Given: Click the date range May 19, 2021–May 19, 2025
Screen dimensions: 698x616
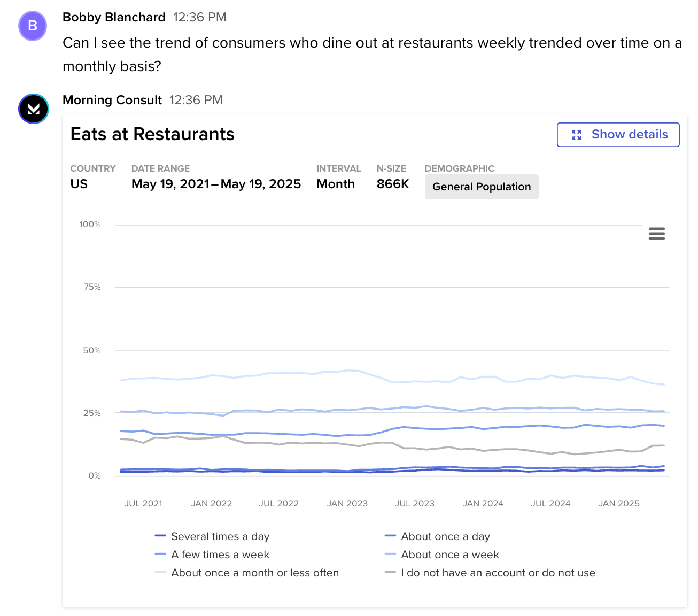Looking at the screenshot, I should (x=216, y=184).
